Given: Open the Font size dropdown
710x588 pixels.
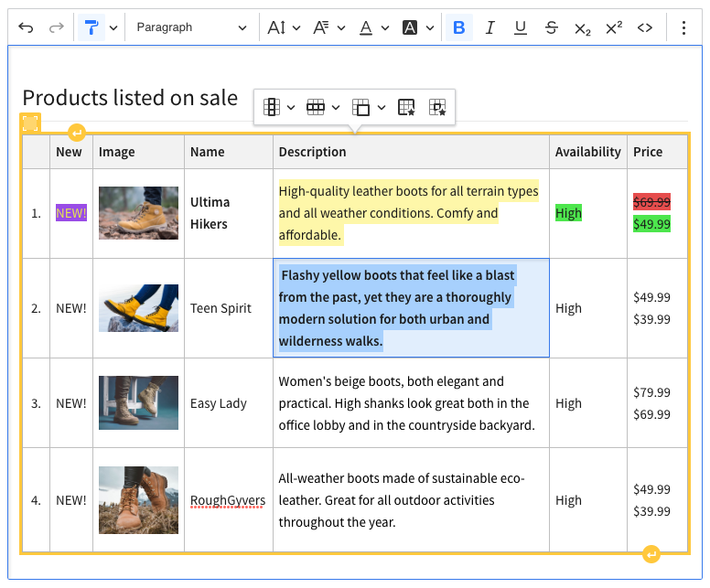Looking at the screenshot, I should tap(284, 27).
